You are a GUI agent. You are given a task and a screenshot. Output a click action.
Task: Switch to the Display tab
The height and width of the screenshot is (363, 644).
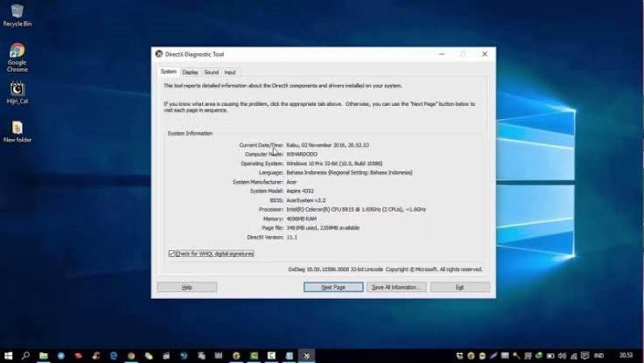click(190, 72)
